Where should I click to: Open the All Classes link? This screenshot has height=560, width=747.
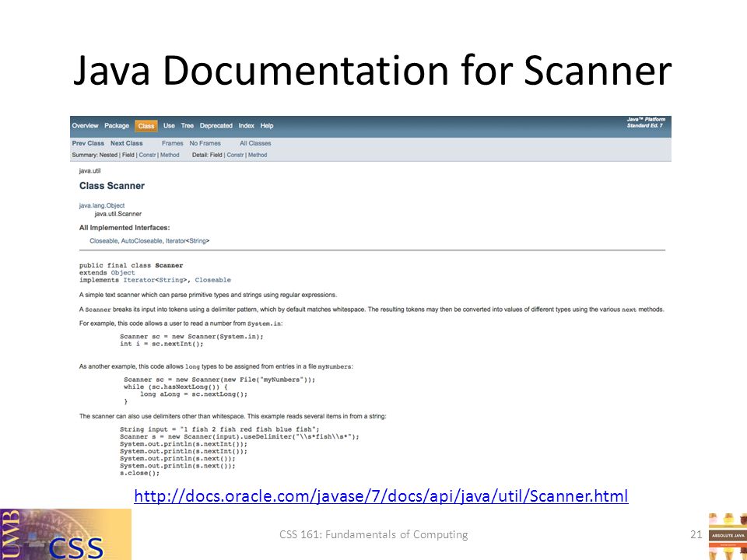(255, 143)
